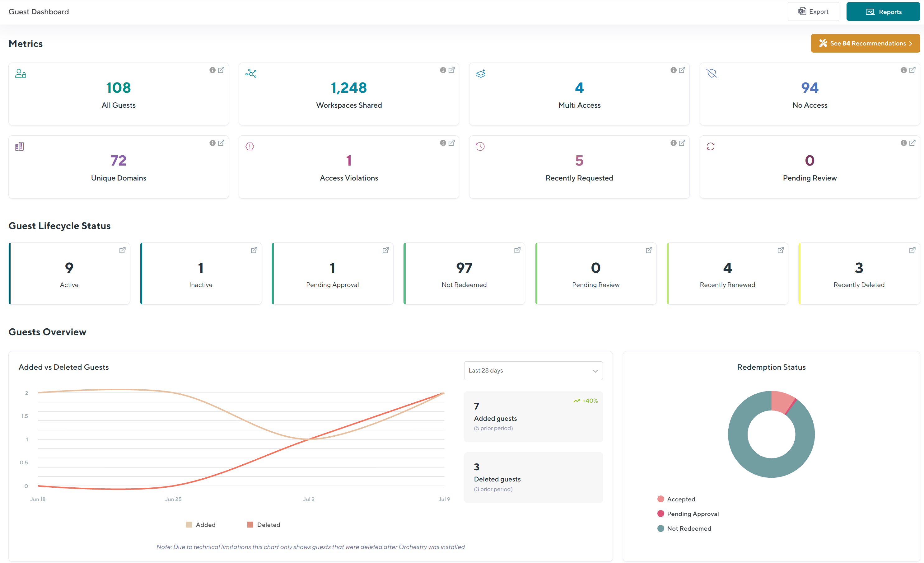Show info for Unique Domains metric

(x=212, y=143)
